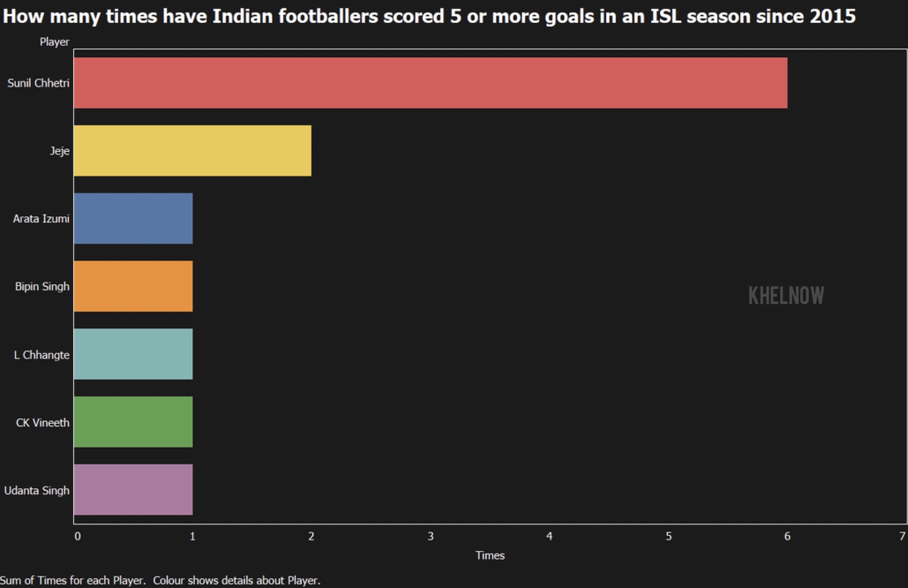
Task: Click the Arata Izumi player label
Action: (41, 218)
